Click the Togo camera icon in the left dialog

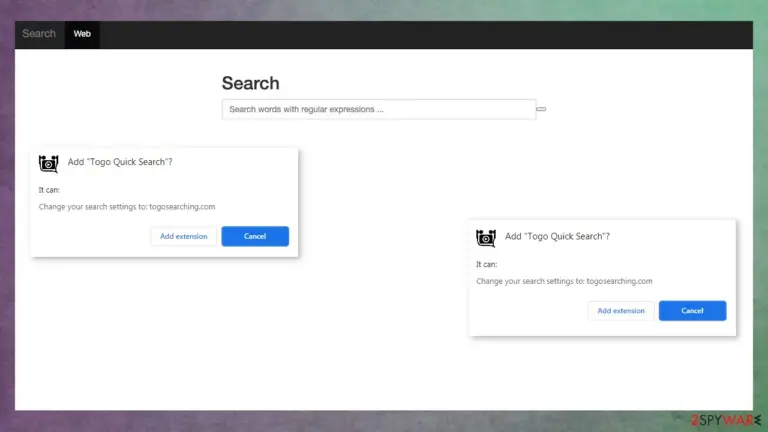click(48, 164)
